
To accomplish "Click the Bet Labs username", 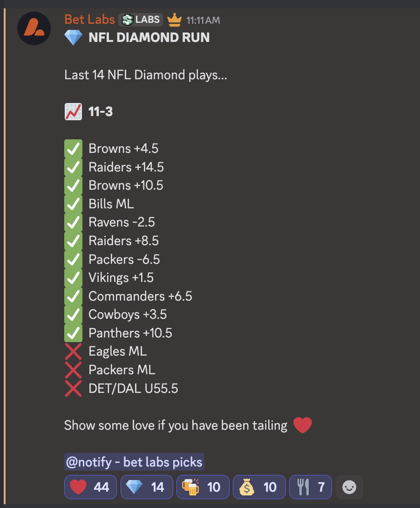I will [89, 20].
